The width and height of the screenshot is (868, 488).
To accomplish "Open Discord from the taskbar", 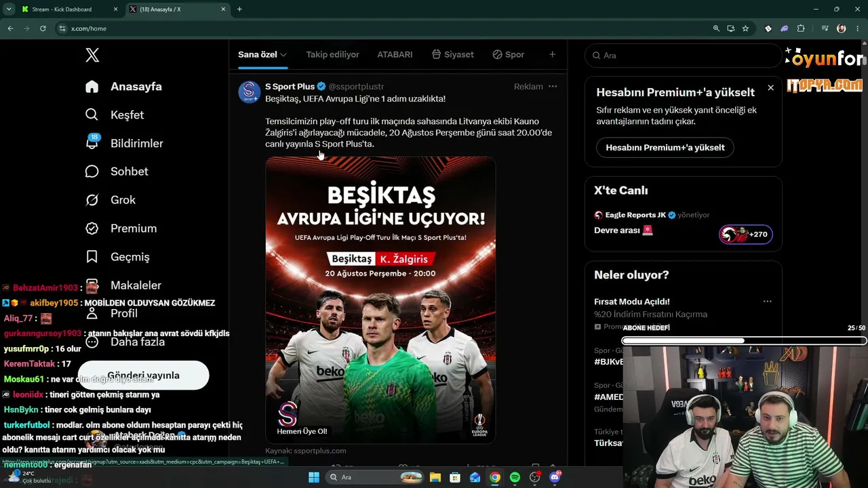I will click(x=555, y=477).
